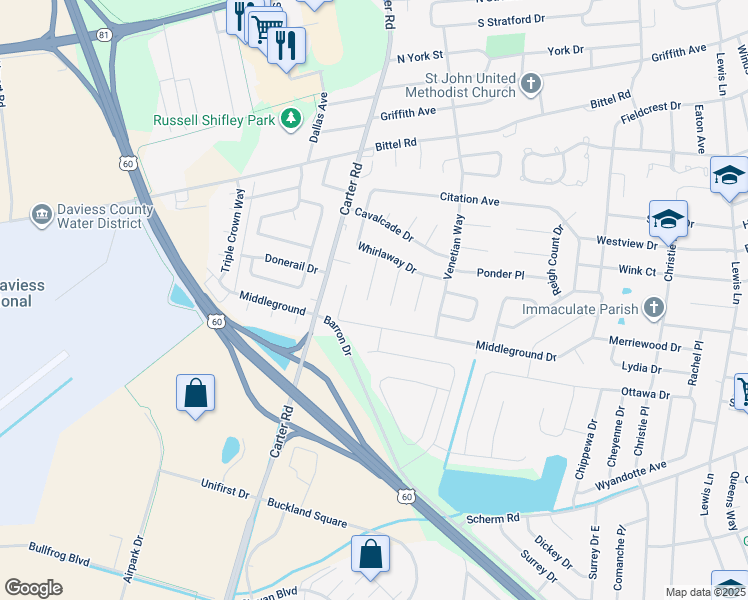Click the Russell Shifley Park tree marker

coord(291,119)
